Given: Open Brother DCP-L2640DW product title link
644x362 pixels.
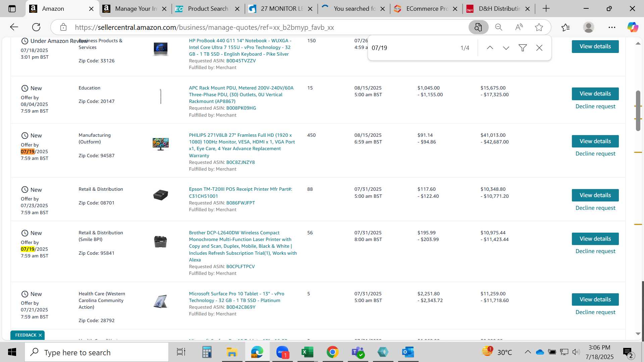Looking at the screenshot, I should click(243, 246).
